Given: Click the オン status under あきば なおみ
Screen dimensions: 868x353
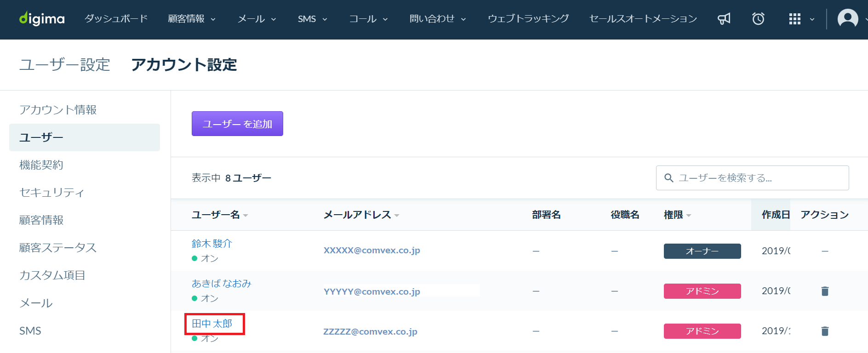Looking at the screenshot, I should click(x=205, y=298).
